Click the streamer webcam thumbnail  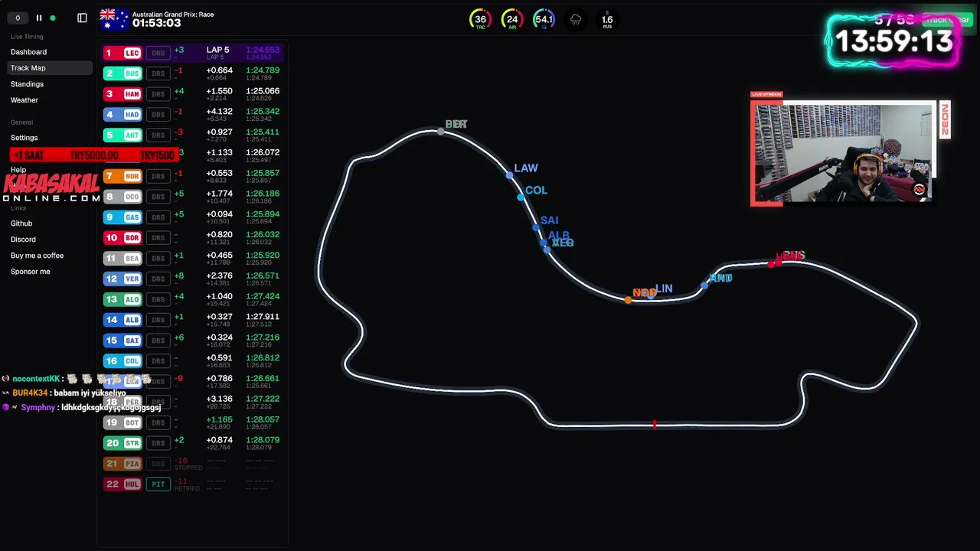pyautogui.click(x=843, y=152)
